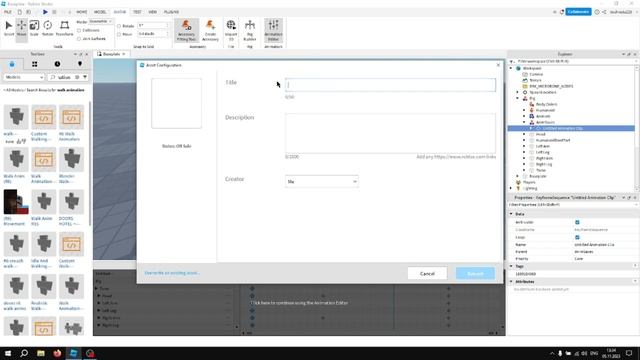Open FILE menu

coord(8,12)
